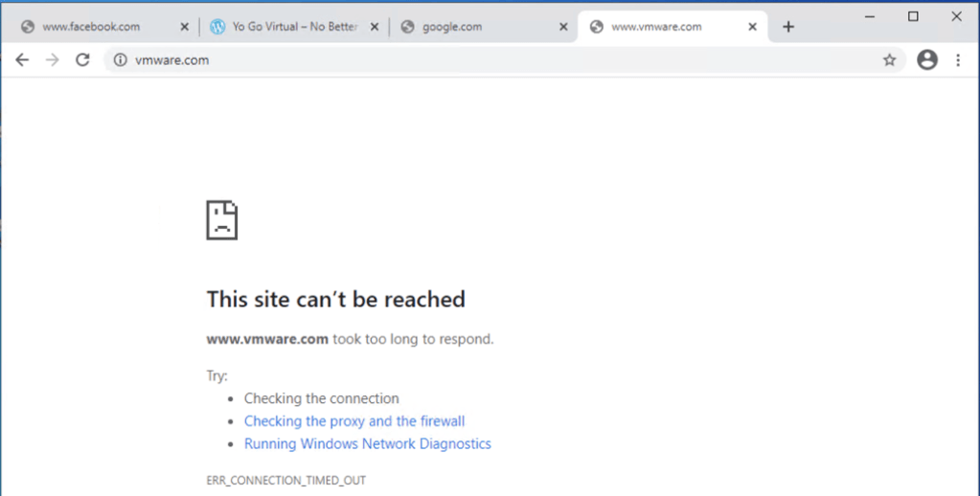
Task: Open a new tab with plus button
Action: tap(788, 27)
